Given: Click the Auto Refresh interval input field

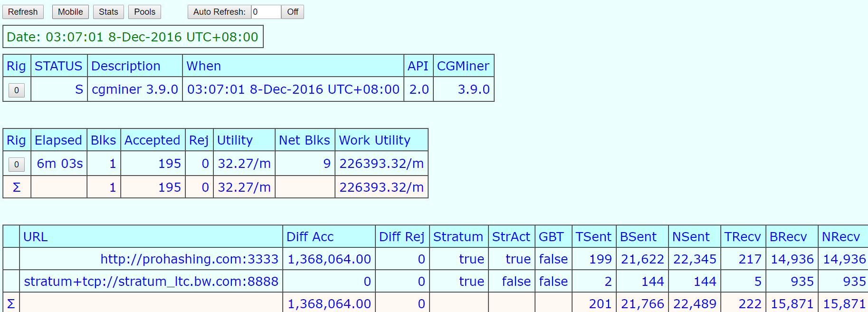Looking at the screenshot, I should point(266,12).
